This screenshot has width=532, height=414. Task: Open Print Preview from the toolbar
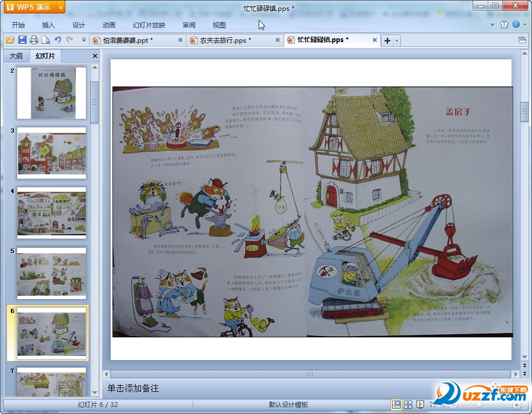46,40
